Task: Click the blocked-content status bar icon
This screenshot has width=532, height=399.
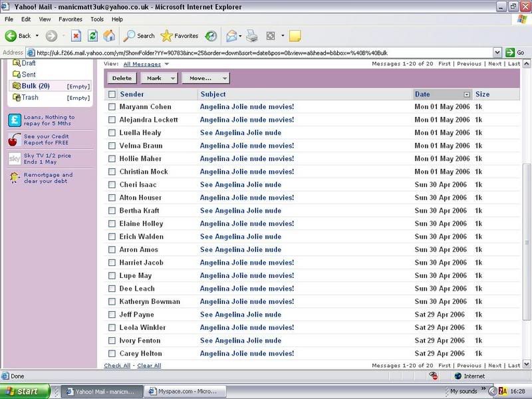Action: (434, 376)
